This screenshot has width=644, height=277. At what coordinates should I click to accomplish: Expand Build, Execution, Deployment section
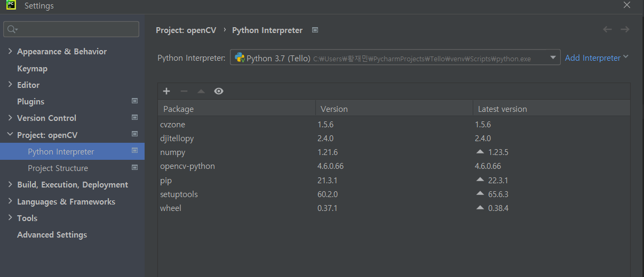point(10,184)
